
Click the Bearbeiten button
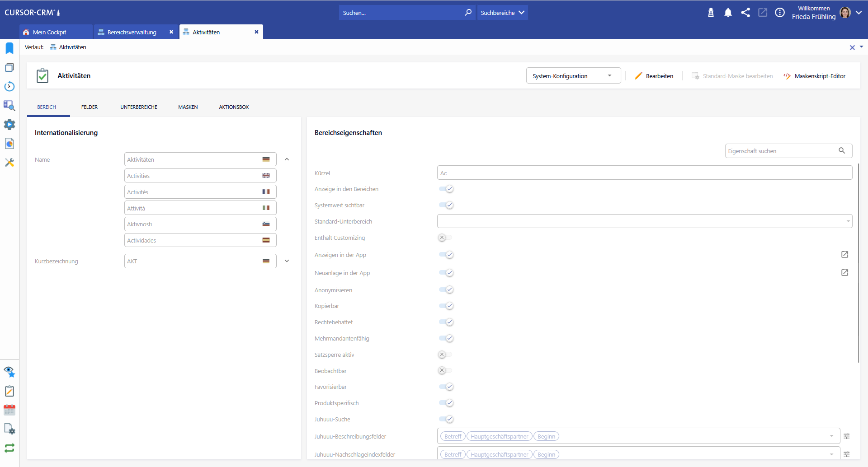point(654,76)
